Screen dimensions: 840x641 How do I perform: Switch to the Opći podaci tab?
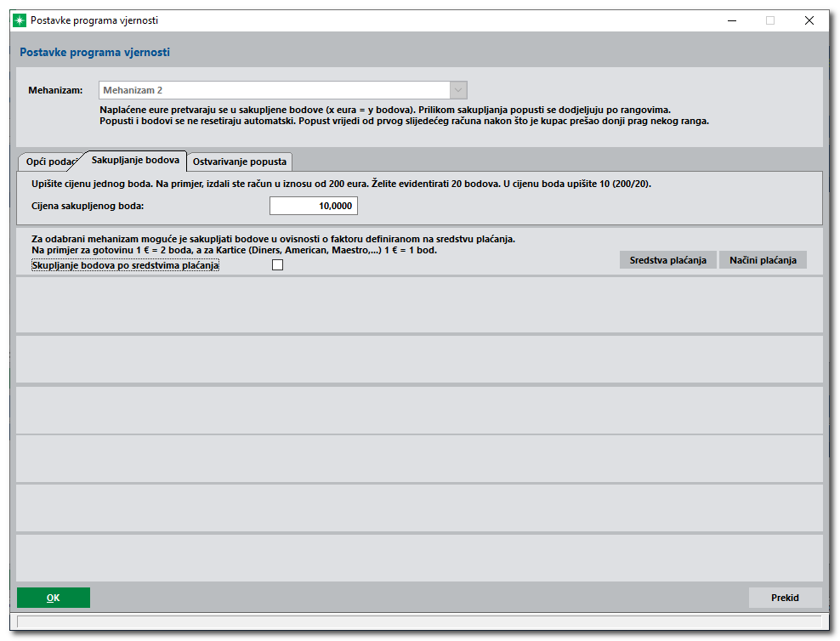(53, 162)
